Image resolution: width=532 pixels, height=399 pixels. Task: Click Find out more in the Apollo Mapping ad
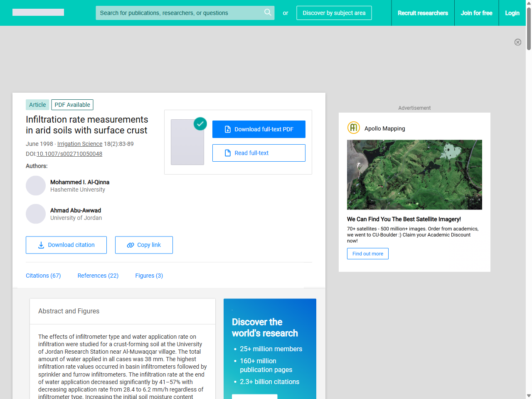(367, 254)
